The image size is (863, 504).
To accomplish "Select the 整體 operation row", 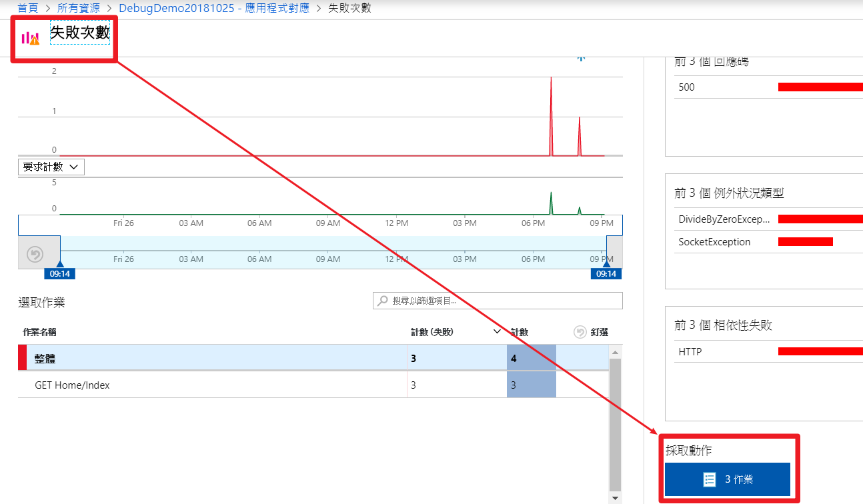I will tap(313, 358).
